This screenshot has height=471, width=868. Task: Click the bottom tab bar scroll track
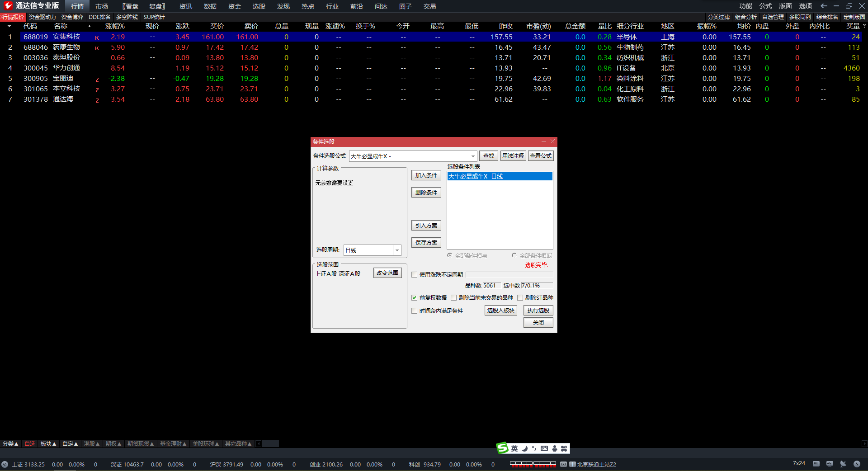tap(270, 444)
